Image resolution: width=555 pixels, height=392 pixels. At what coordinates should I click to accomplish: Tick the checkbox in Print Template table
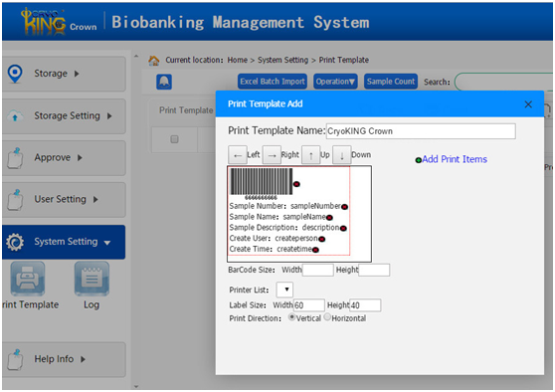click(174, 139)
